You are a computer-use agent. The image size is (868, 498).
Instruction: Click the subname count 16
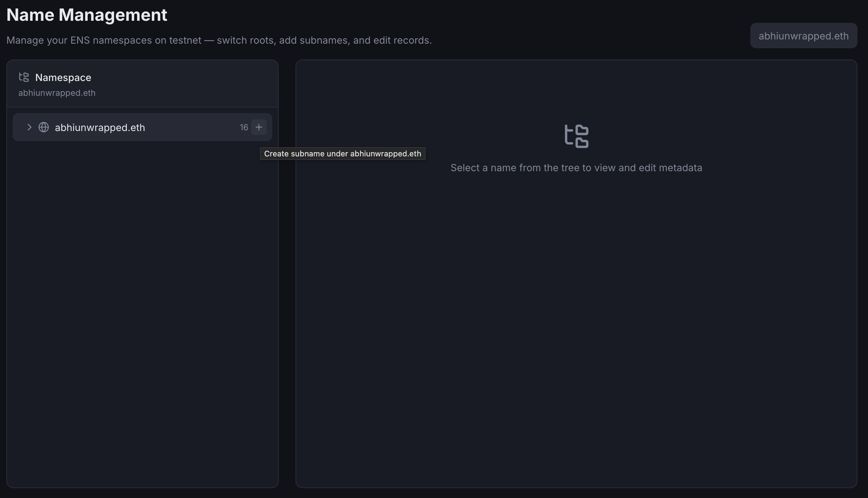coord(244,127)
